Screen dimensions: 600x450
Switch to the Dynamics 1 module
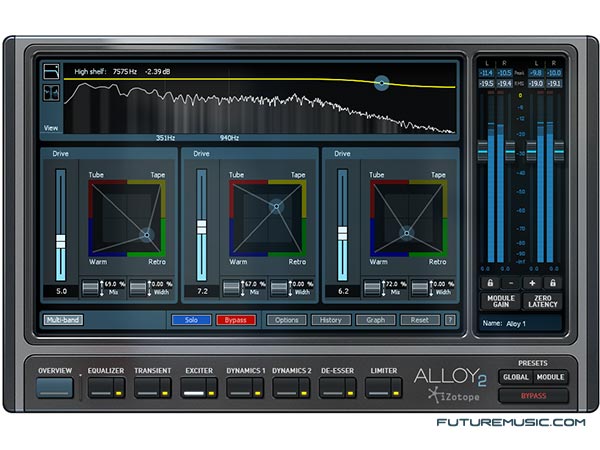[x=239, y=388]
